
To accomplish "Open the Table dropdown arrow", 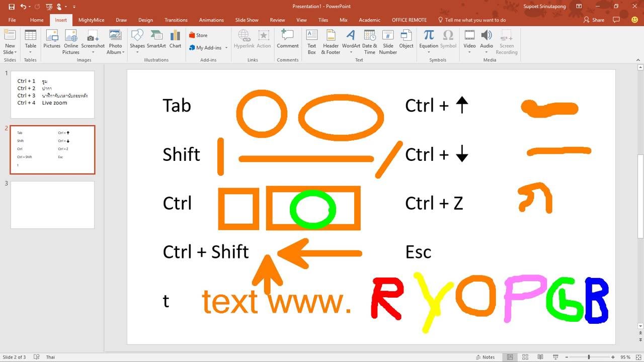I will point(31,52).
